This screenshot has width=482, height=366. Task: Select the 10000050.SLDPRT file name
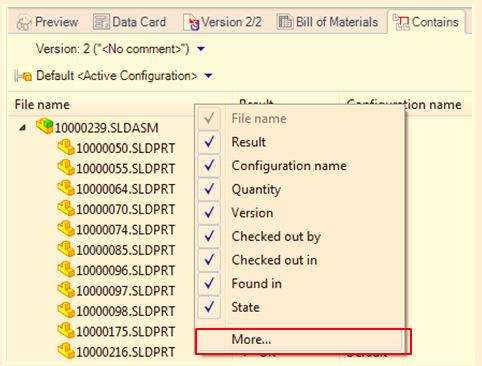tap(126, 148)
